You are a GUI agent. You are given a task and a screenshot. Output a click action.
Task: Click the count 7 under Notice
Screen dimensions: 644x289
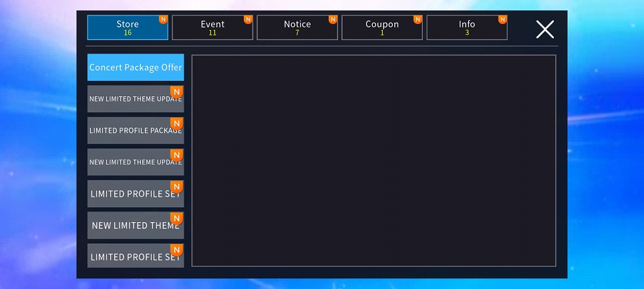point(297,33)
